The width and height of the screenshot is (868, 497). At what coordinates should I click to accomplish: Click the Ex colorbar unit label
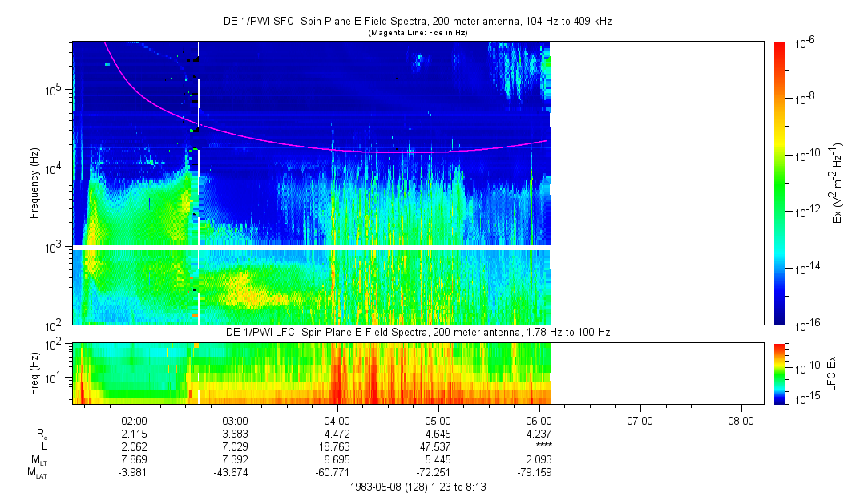pos(837,184)
